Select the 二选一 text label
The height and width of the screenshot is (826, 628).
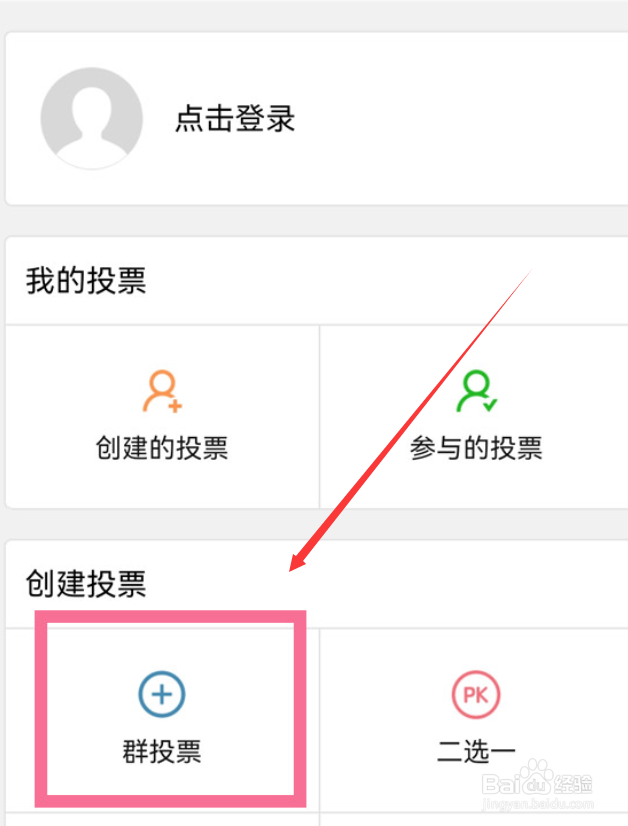pyautogui.click(x=476, y=751)
